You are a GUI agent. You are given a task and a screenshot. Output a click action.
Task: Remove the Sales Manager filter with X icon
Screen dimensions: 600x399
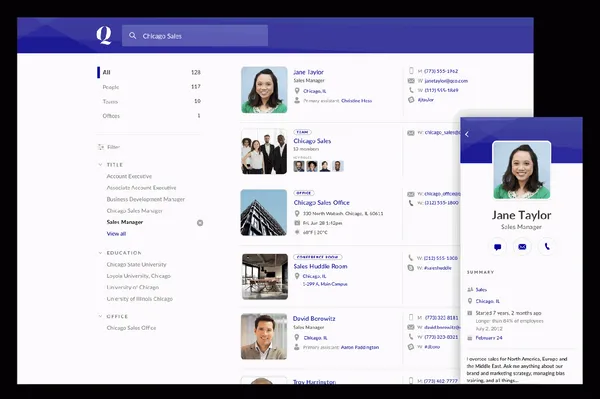click(200, 223)
